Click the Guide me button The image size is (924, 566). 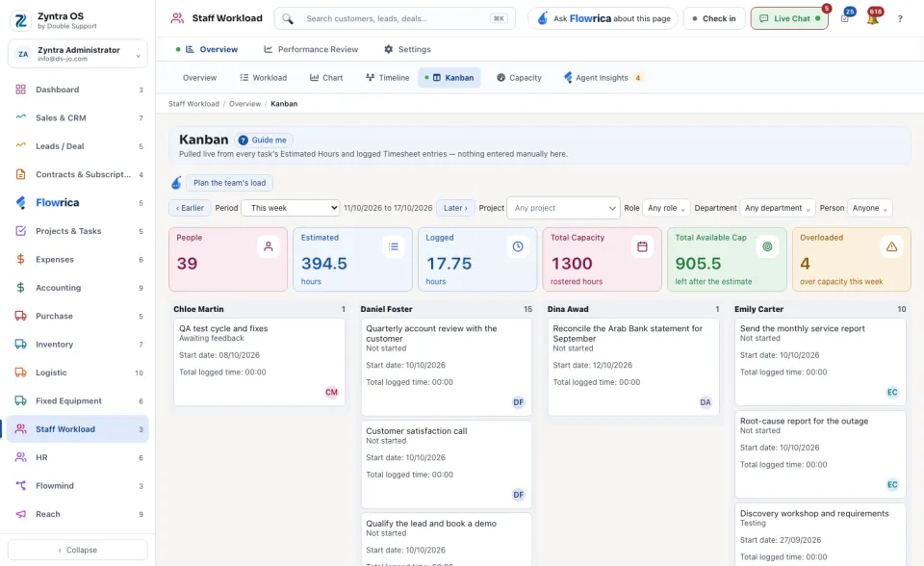[264, 140]
